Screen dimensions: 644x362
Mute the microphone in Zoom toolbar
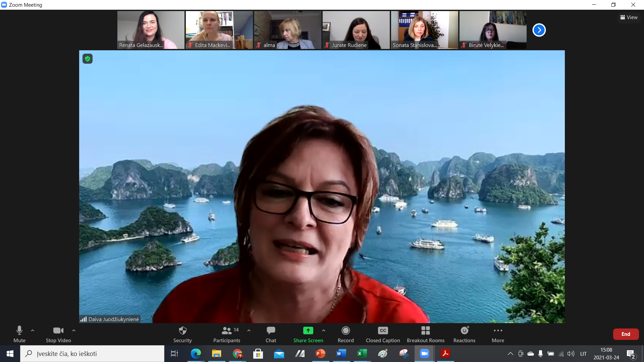[19, 334]
